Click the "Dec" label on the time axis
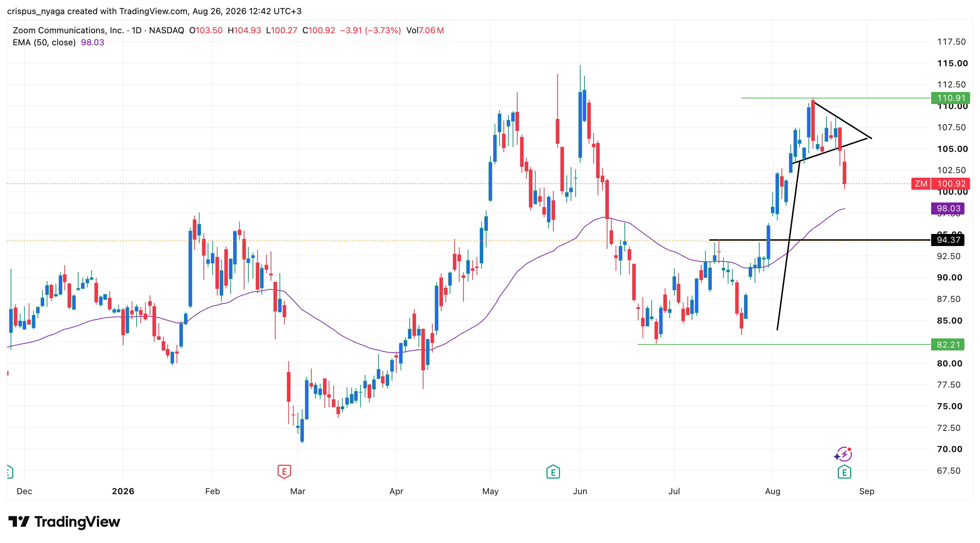 pyautogui.click(x=24, y=491)
